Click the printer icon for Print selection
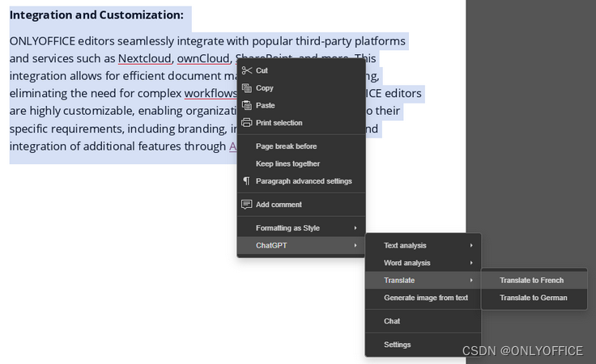The image size is (596, 364). [x=247, y=123]
